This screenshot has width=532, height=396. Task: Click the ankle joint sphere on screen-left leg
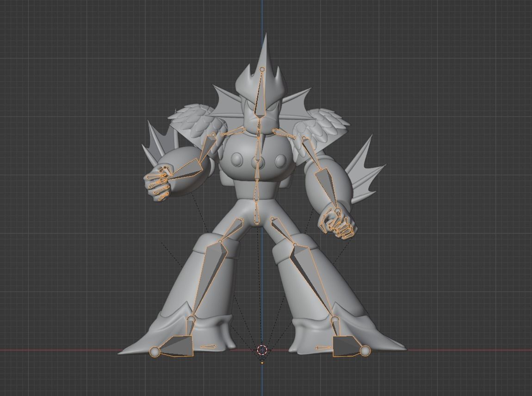pos(191,320)
